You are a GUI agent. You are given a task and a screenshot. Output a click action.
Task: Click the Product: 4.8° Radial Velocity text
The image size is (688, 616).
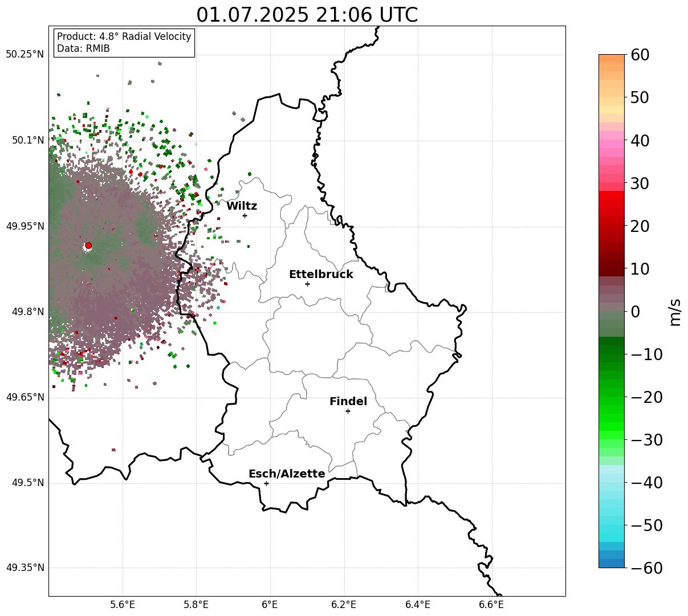point(124,36)
